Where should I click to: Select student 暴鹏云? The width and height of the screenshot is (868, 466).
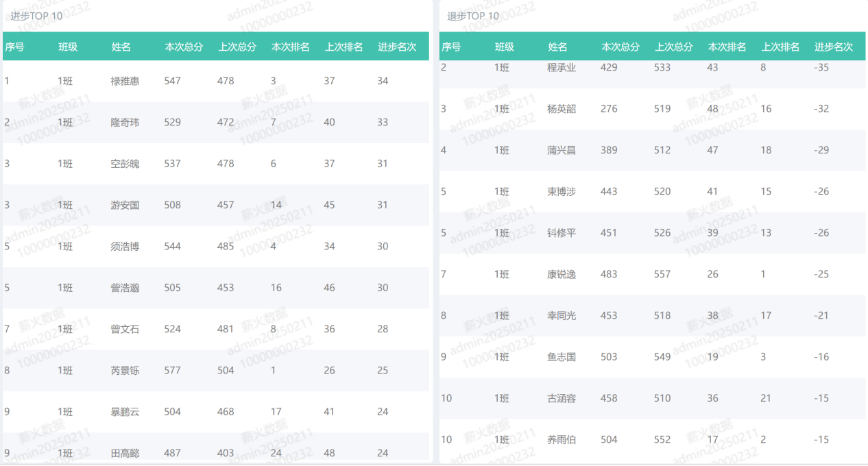click(x=125, y=412)
